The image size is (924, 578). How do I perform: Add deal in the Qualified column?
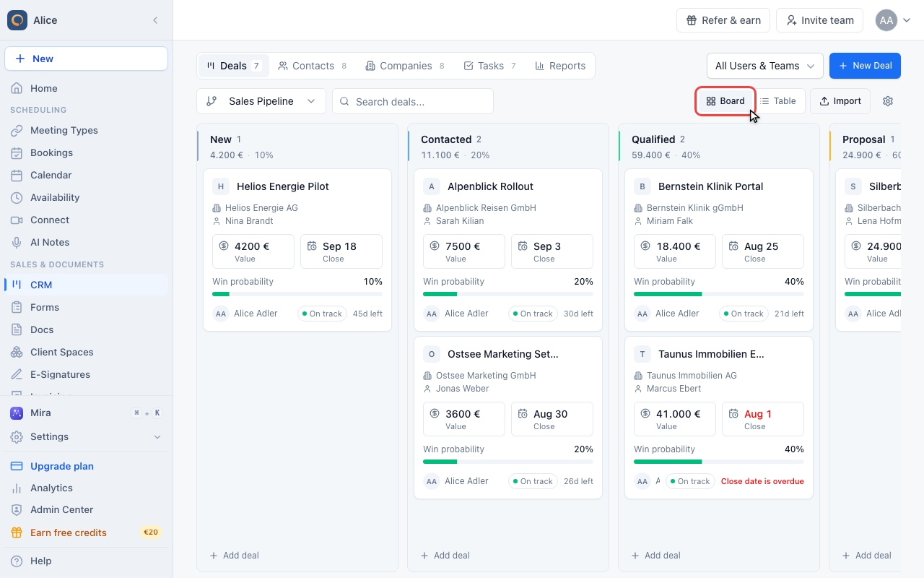click(656, 556)
